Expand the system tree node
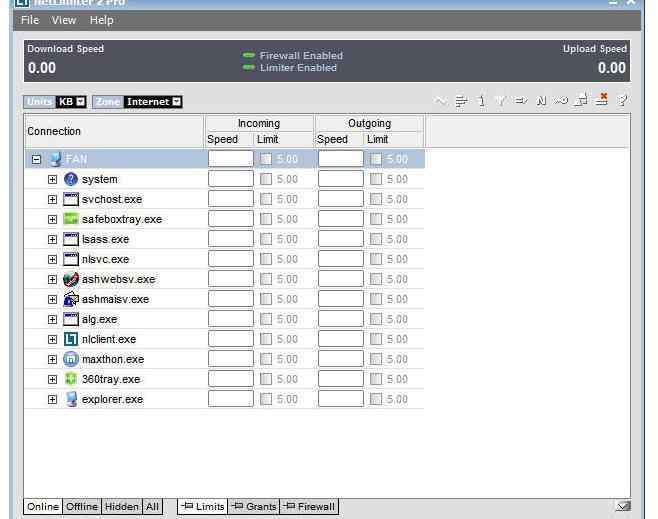The width and height of the screenshot is (658, 519). 52,180
